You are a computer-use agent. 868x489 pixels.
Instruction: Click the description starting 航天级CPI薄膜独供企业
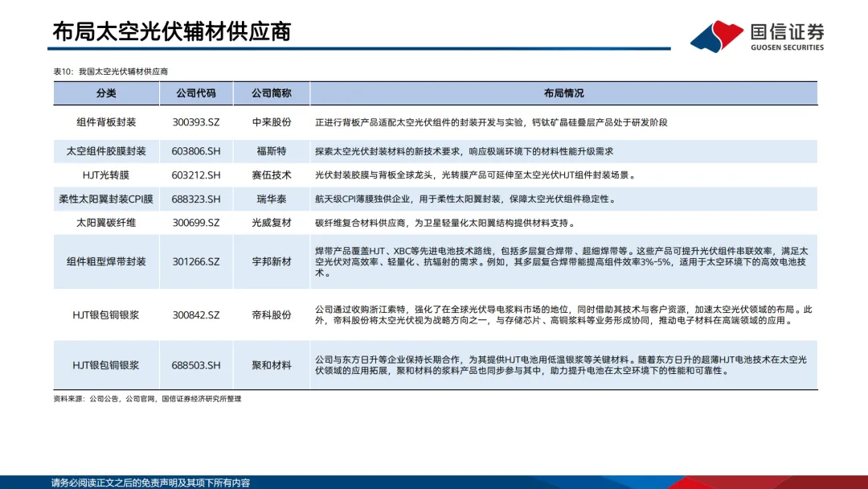click(465, 199)
